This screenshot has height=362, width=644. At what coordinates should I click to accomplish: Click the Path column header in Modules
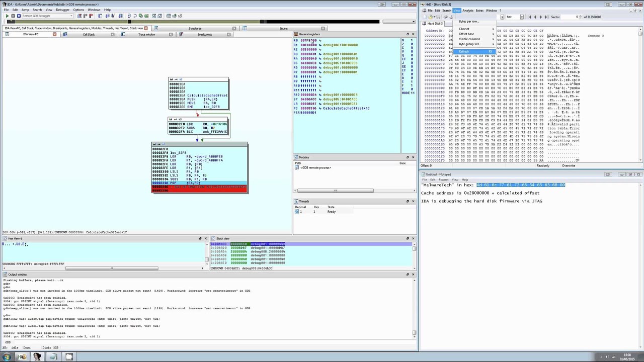point(298,163)
